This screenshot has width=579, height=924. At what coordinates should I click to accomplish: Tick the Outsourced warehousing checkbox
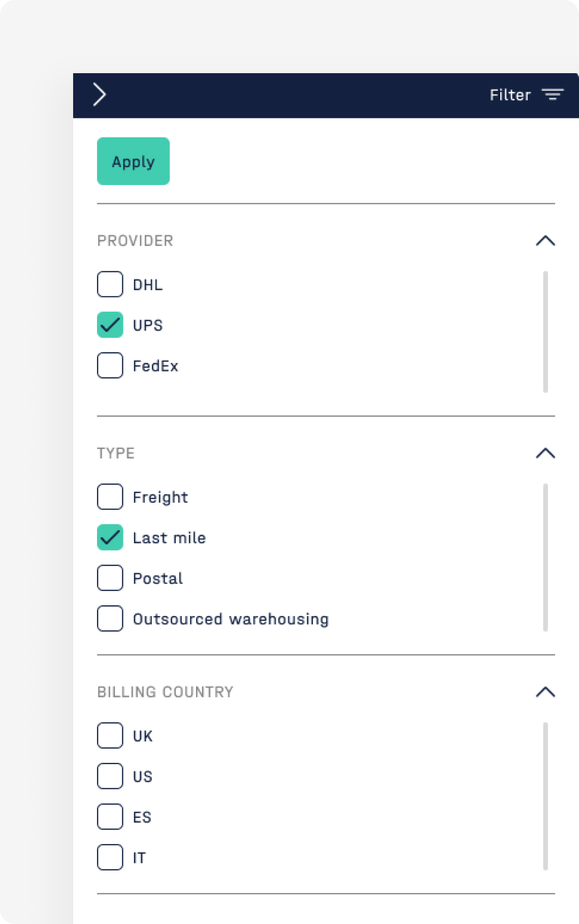pyautogui.click(x=110, y=619)
